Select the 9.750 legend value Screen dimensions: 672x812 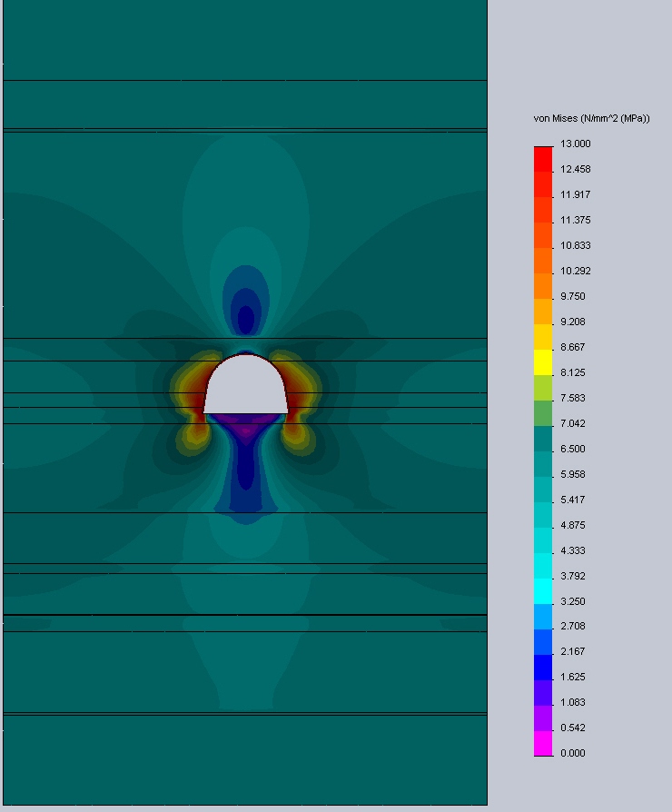(x=573, y=296)
